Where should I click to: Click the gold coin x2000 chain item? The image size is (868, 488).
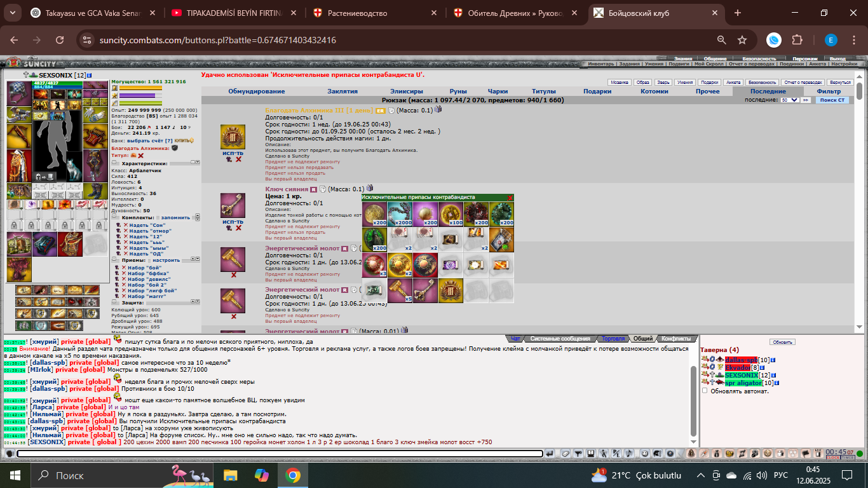pyautogui.click(x=400, y=214)
